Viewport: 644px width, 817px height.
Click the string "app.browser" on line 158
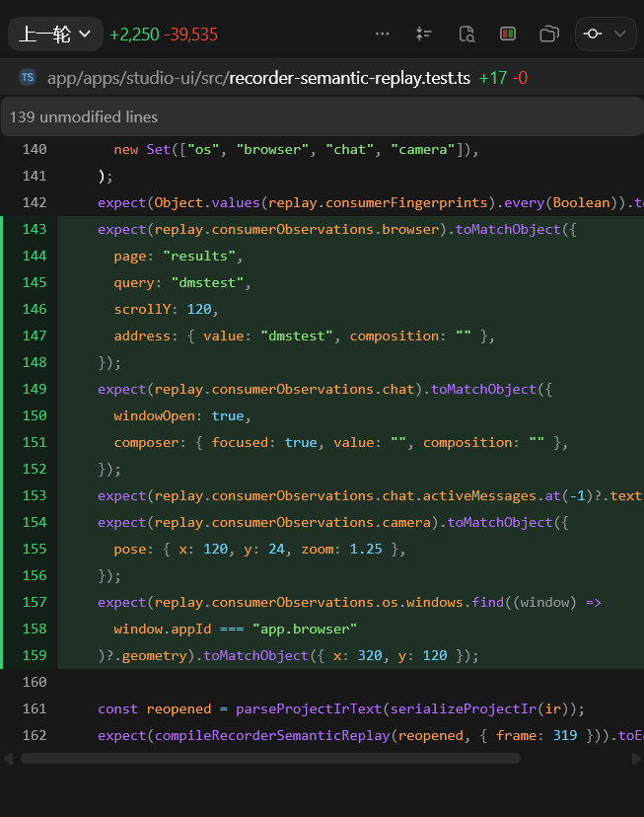click(305, 629)
